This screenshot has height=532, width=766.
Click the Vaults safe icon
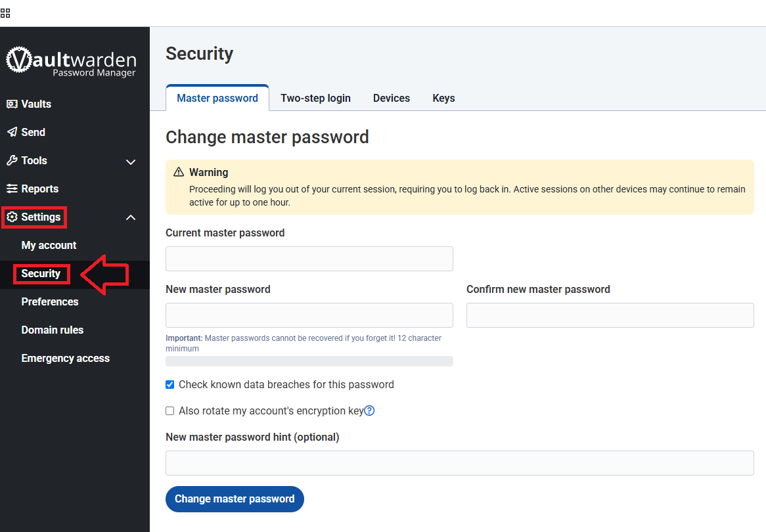pos(12,104)
